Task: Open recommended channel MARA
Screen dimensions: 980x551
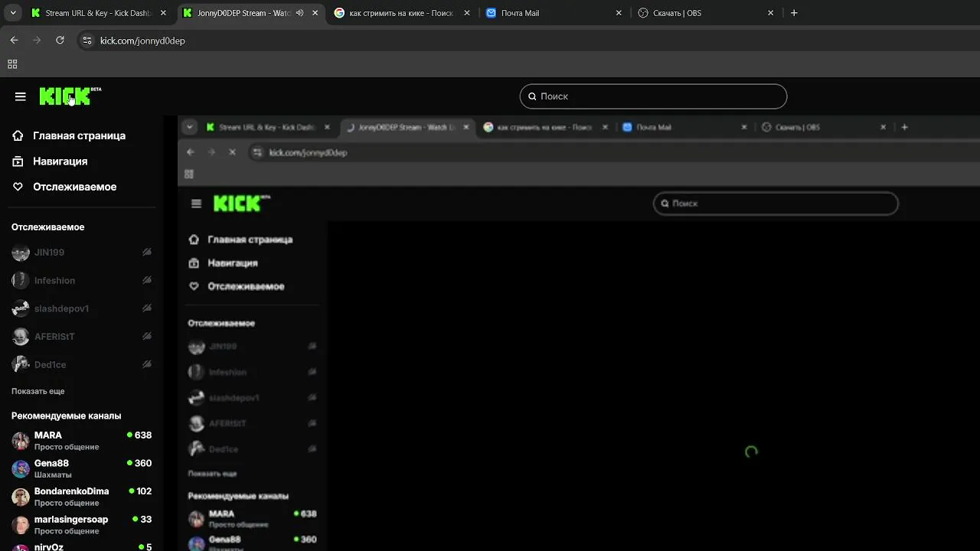Action: point(82,441)
